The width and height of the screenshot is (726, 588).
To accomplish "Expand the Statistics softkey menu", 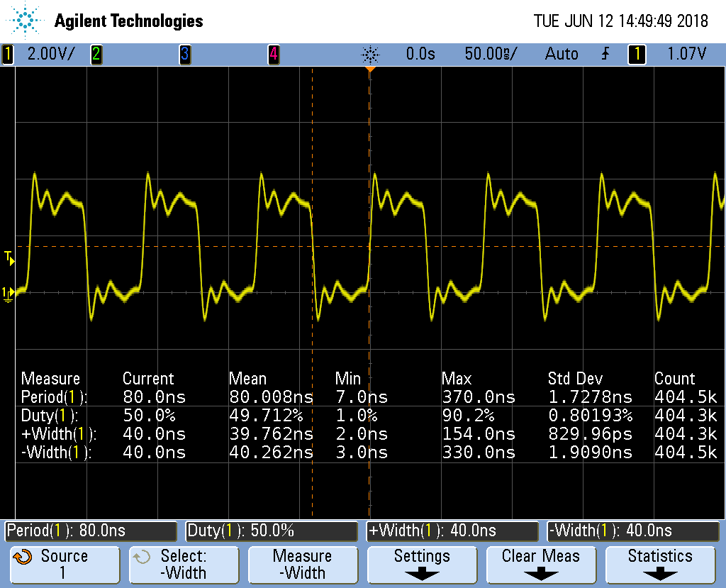I will point(660,565).
